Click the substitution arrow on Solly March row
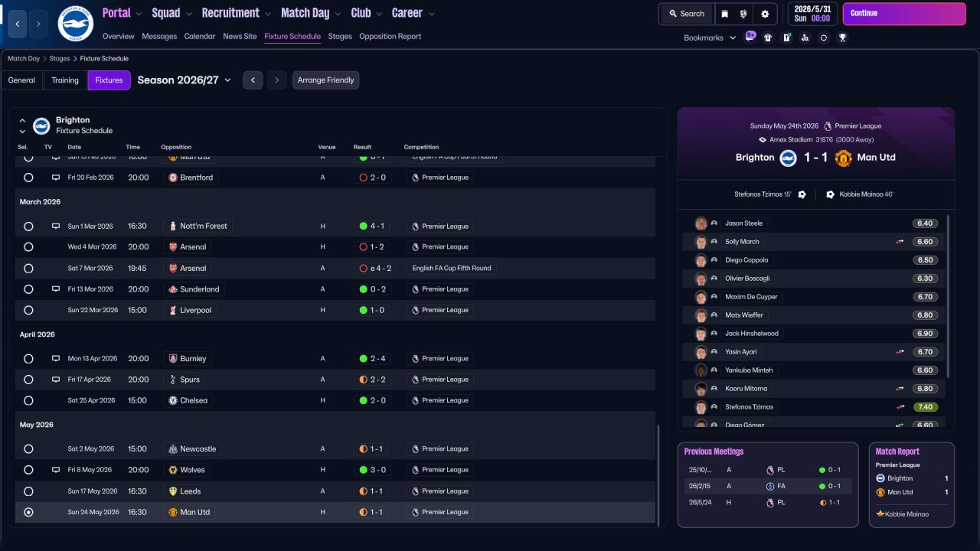 click(x=900, y=242)
